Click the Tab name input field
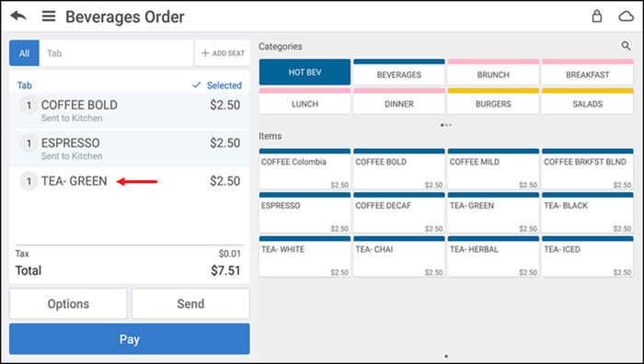Screen dimensions: 644x364 (116, 53)
